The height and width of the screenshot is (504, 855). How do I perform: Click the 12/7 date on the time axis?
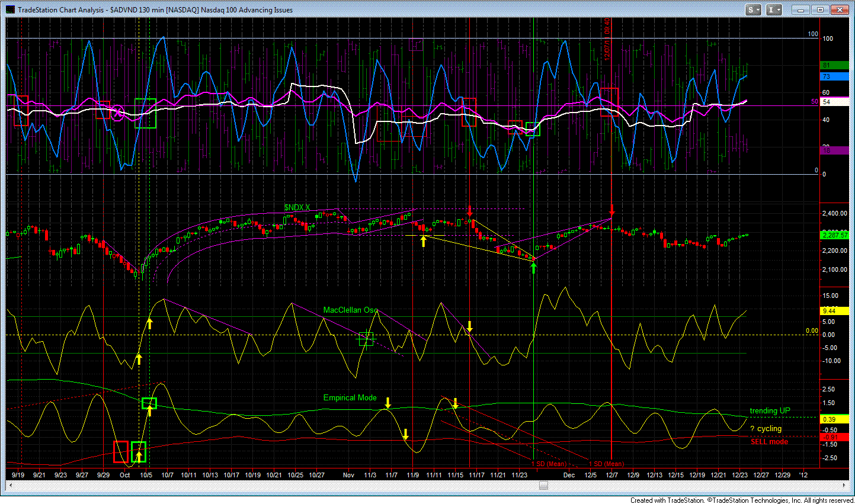(611, 474)
